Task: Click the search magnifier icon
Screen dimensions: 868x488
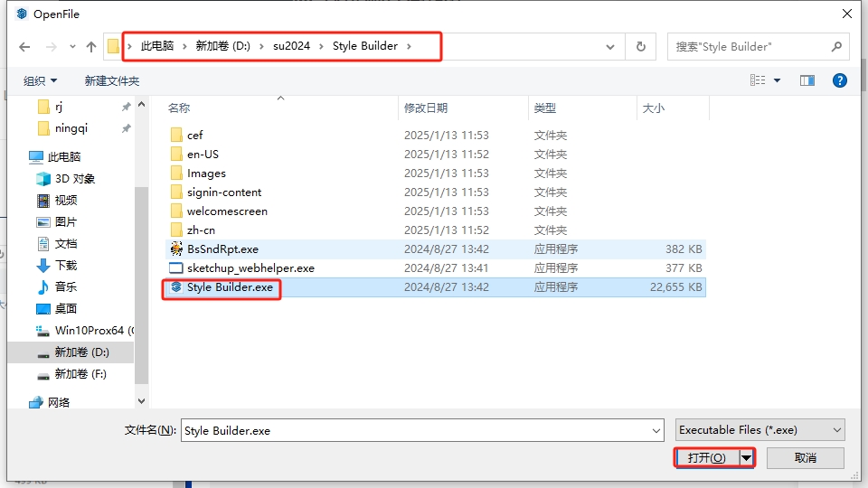Action: 836,47
